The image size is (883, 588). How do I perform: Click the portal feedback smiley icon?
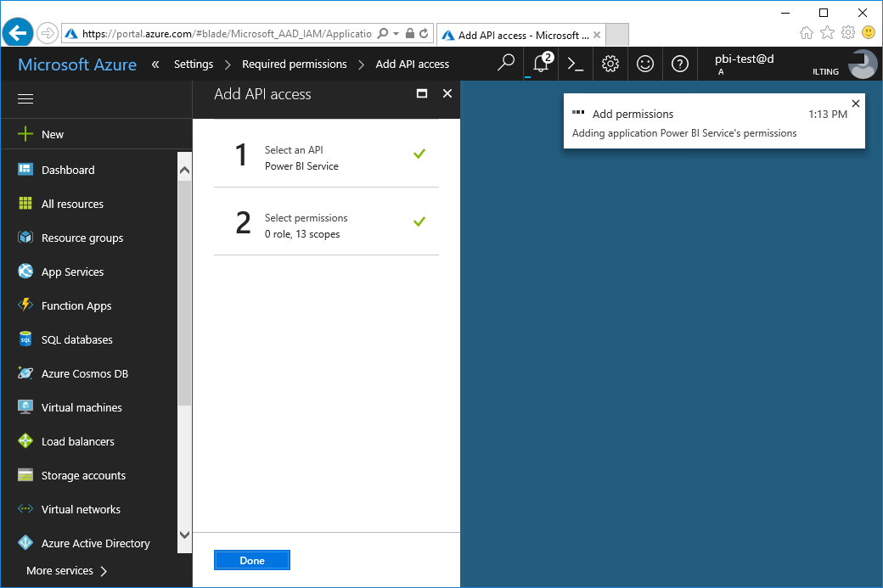(644, 64)
